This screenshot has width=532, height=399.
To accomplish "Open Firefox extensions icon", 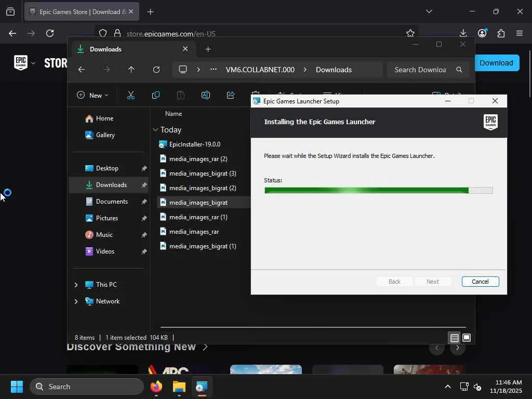I will click(x=501, y=33).
